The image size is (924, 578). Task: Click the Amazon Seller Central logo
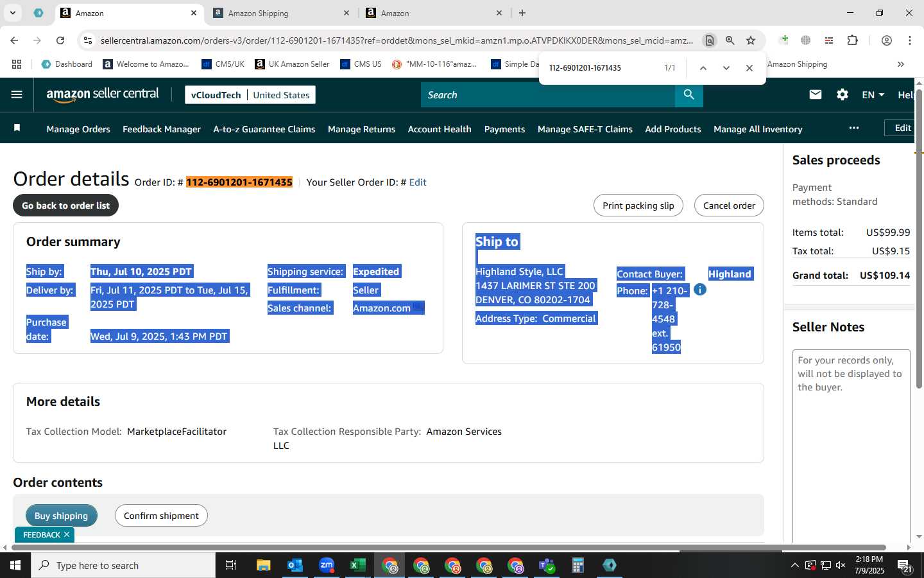(103, 94)
